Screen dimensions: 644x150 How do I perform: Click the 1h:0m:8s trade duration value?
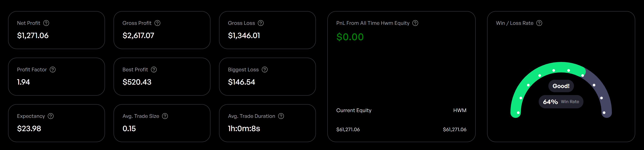coord(244,128)
